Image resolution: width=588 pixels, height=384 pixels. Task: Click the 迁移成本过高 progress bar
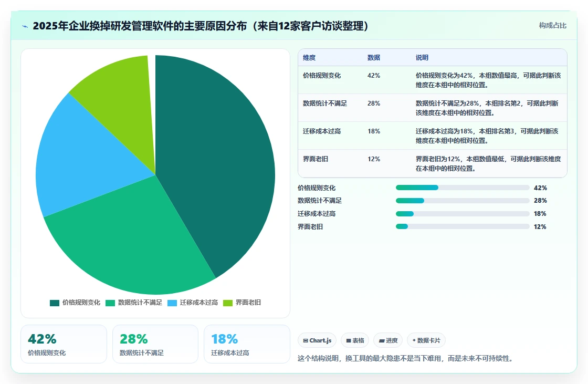coord(463,214)
